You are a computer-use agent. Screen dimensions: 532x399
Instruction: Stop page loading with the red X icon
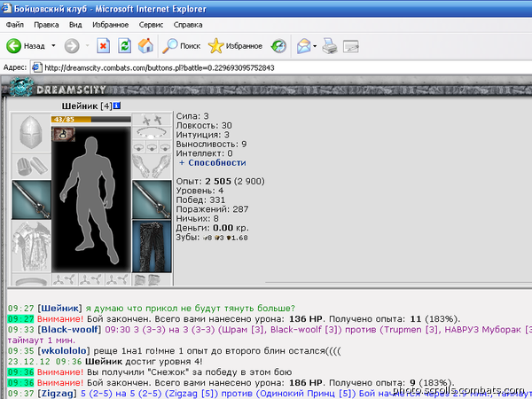coord(103,46)
